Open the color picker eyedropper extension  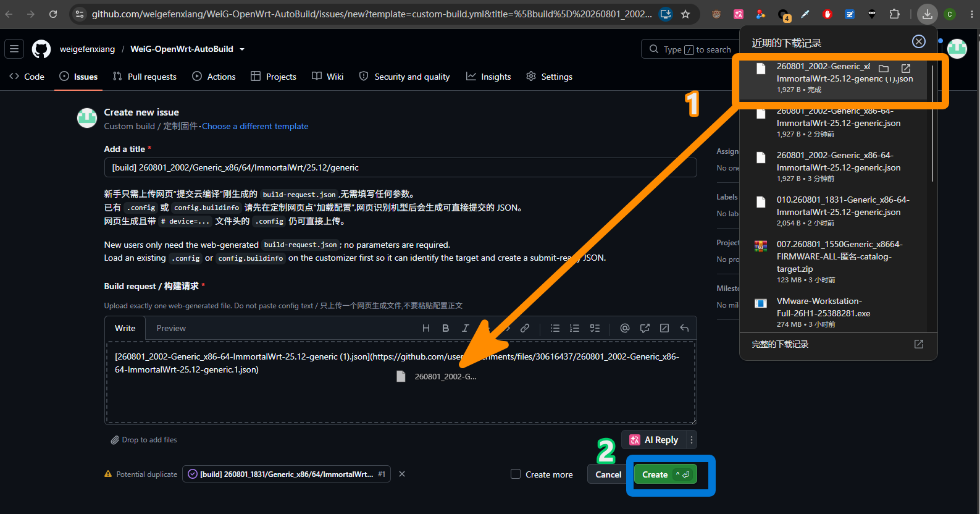(x=805, y=14)
